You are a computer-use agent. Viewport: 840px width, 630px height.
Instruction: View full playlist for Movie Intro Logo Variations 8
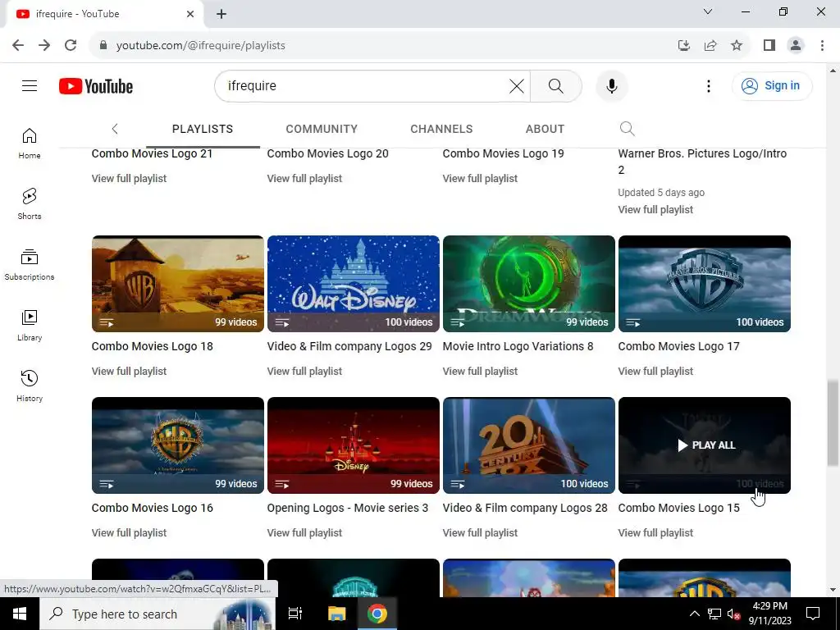480,372
